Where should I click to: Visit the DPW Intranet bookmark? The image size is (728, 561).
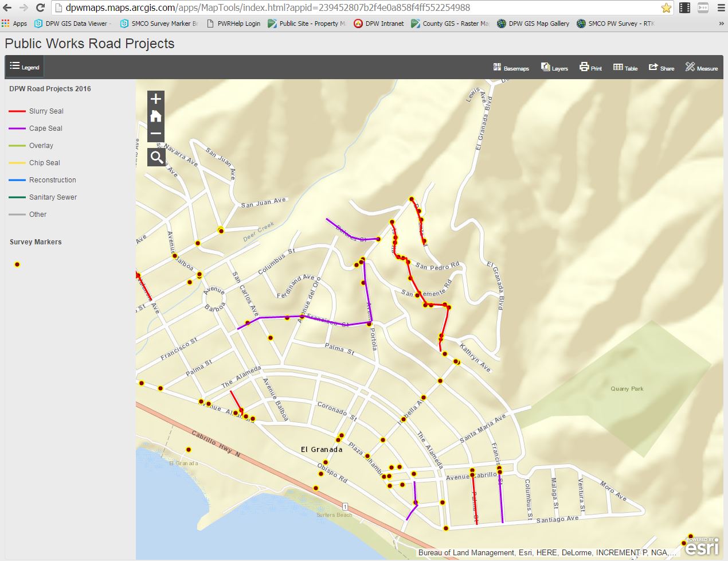(378, 24)
